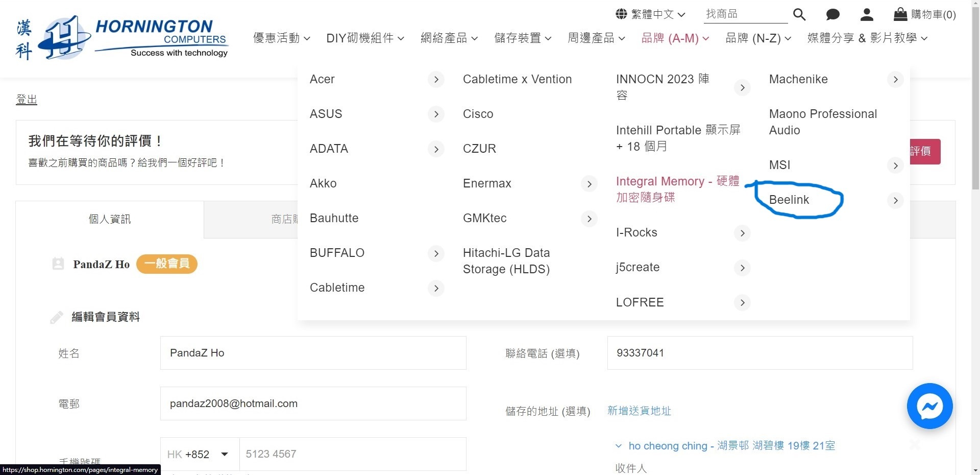This screenshot has width=980, height=475.
Task: Open the 網絡產品 menu
Action: click(449, 38)
